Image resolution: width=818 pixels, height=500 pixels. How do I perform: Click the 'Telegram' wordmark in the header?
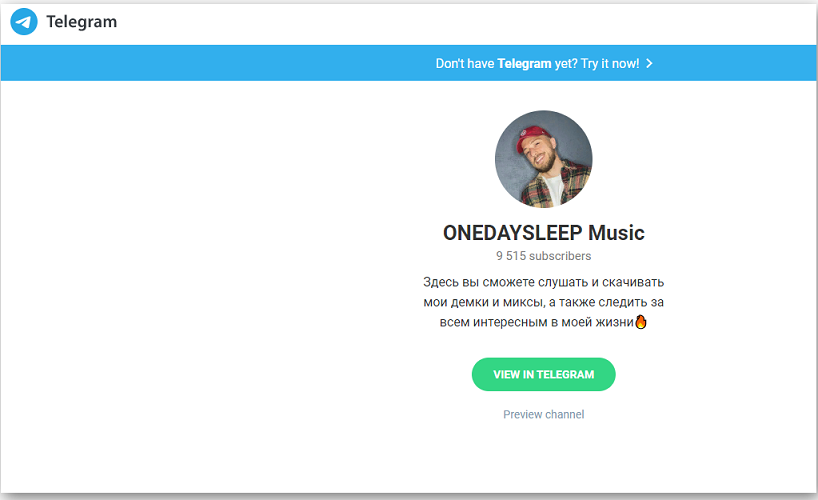[82, 22]
